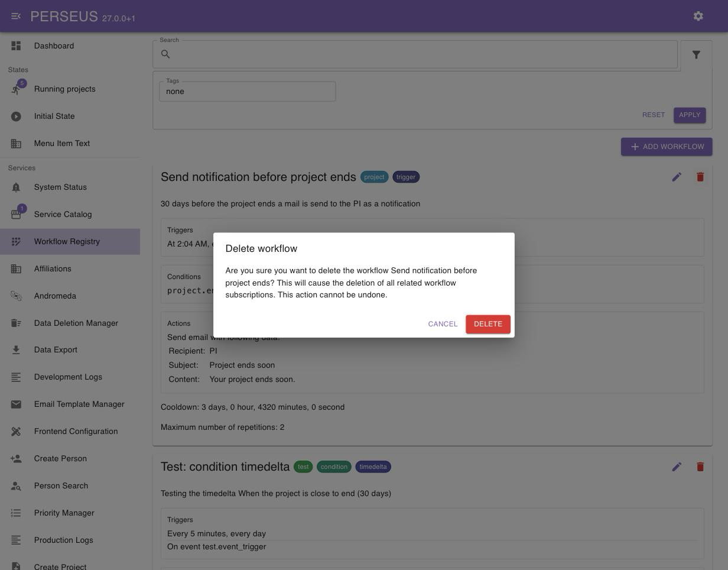
Task: Click the Data Deletion Manager icon
Action: [x=16, y=323]
